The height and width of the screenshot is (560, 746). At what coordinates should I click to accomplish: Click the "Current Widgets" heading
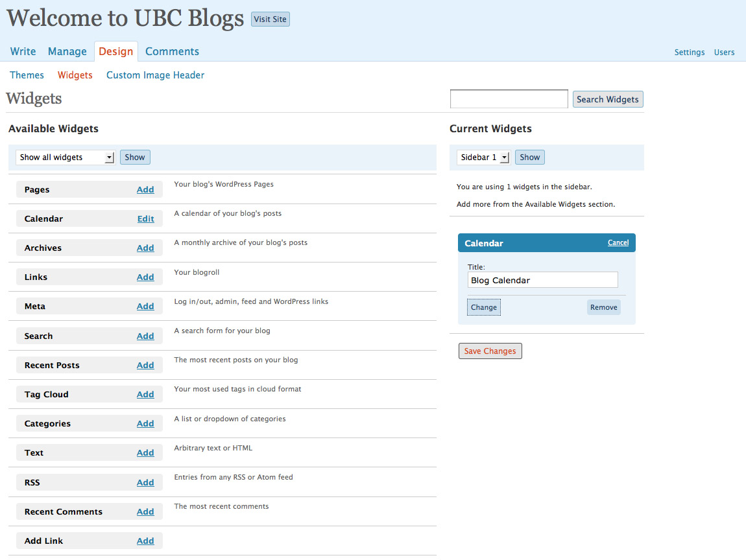[490, 129]
